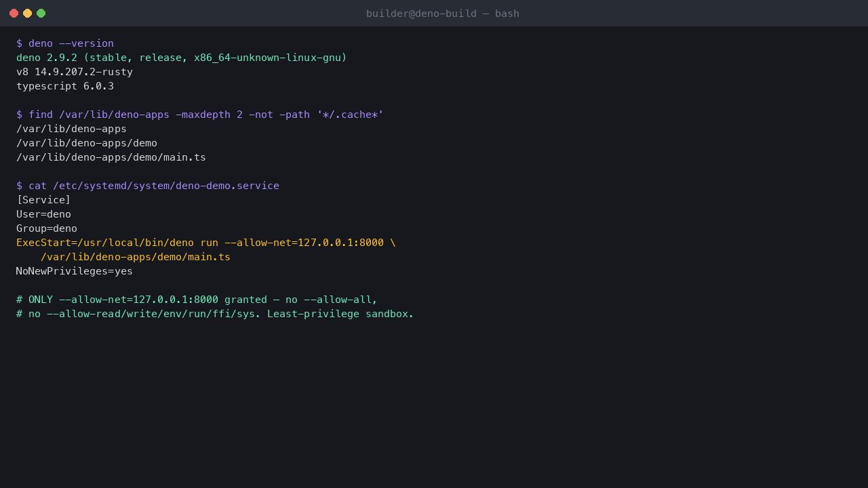Click the indented '/var/lib/deno-apps/demo/main.ts' continuation line

[x=136, y=257]
